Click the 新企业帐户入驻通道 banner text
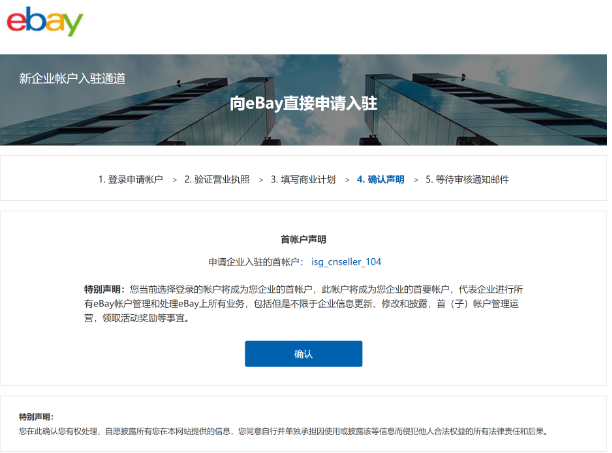612x453 pixels. click(72, 78)
